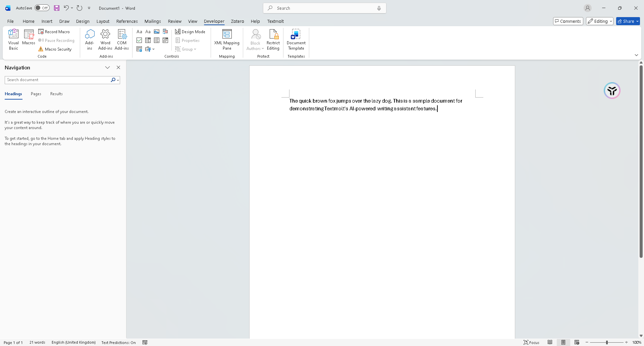Screen dimensions: 644x346
Task: Open Office Add-ins
Action: [x=90, y=40]
